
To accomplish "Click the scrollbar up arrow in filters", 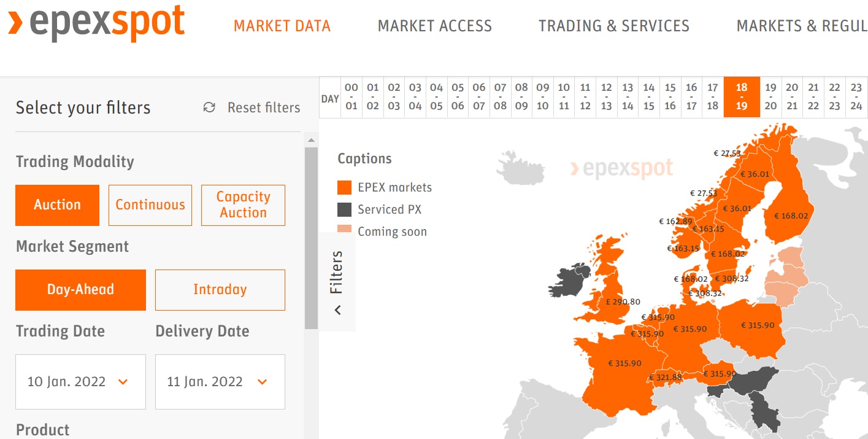I will point(311,141).
